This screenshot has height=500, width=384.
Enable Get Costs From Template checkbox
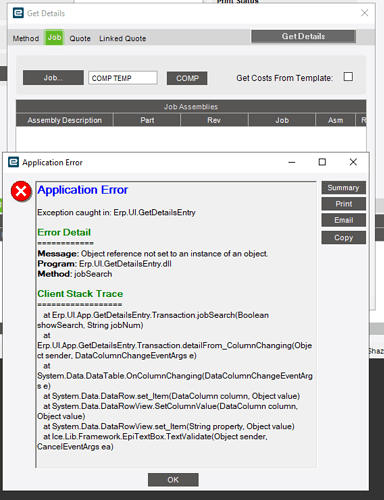(348, 77)
